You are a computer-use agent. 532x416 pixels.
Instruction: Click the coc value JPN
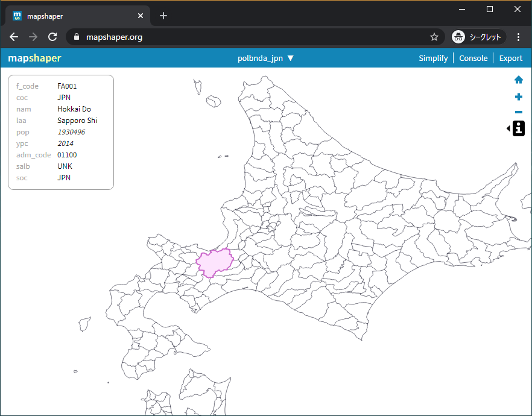[64, 97]
